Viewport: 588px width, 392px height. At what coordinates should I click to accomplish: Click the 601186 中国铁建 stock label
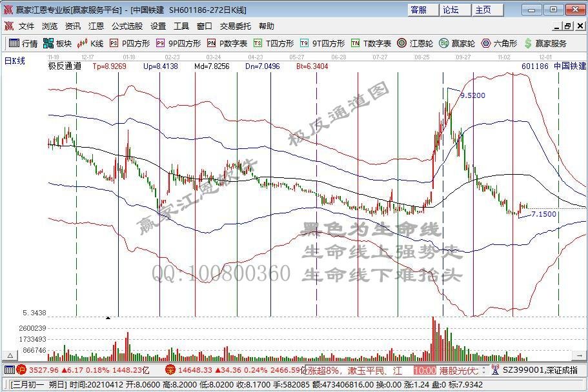pyautogui.click(x=554, y=66)
